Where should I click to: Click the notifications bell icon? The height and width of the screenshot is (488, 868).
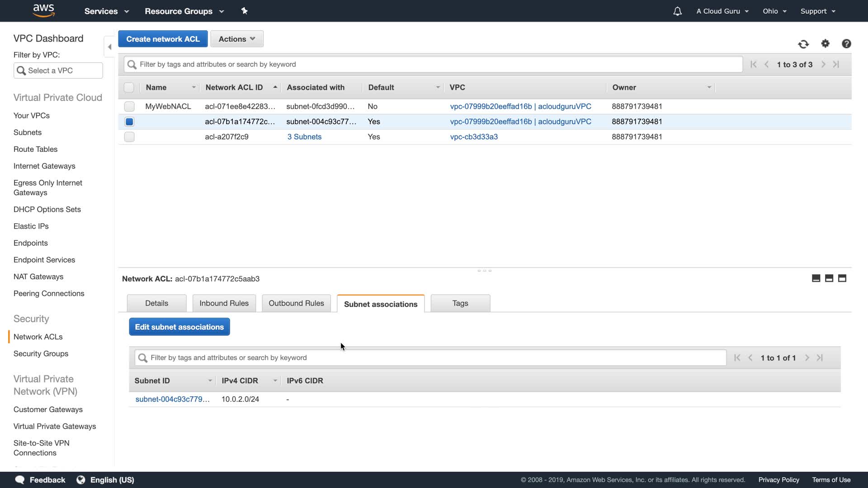pos(677,11)
